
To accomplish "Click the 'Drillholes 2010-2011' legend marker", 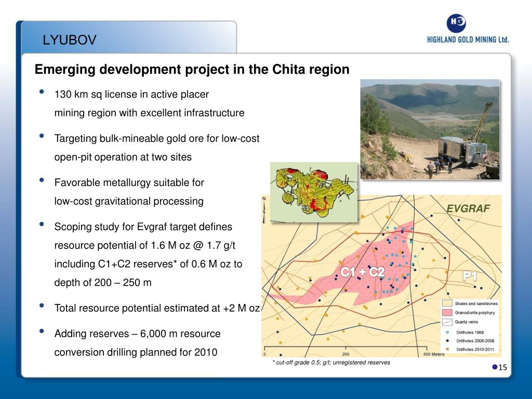I will (x=447, y=349).
